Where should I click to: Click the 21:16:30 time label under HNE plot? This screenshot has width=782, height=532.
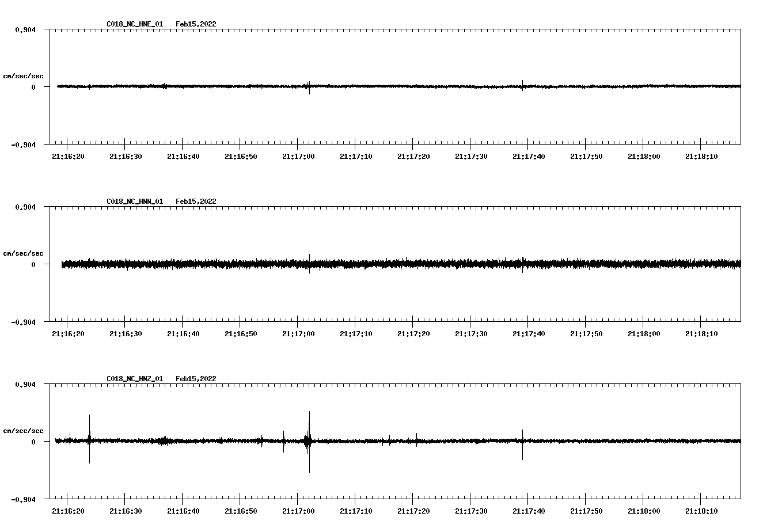pos(126,157)
